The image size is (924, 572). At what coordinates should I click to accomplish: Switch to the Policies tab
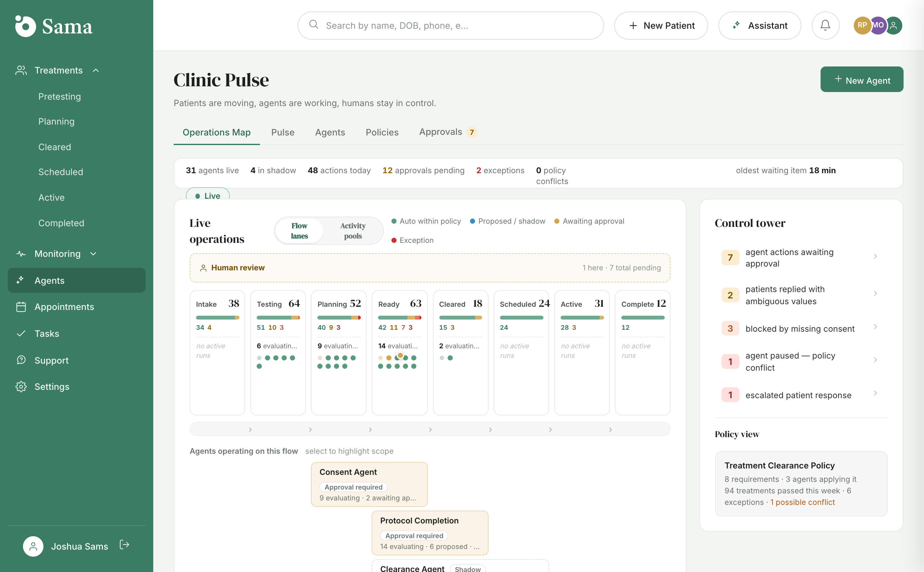(382, 132)
